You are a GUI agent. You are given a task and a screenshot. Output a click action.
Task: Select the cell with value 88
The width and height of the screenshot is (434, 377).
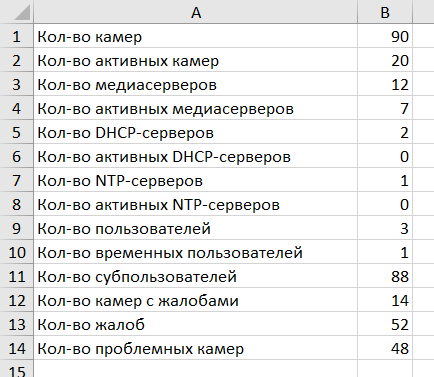(x=385, y=276)
